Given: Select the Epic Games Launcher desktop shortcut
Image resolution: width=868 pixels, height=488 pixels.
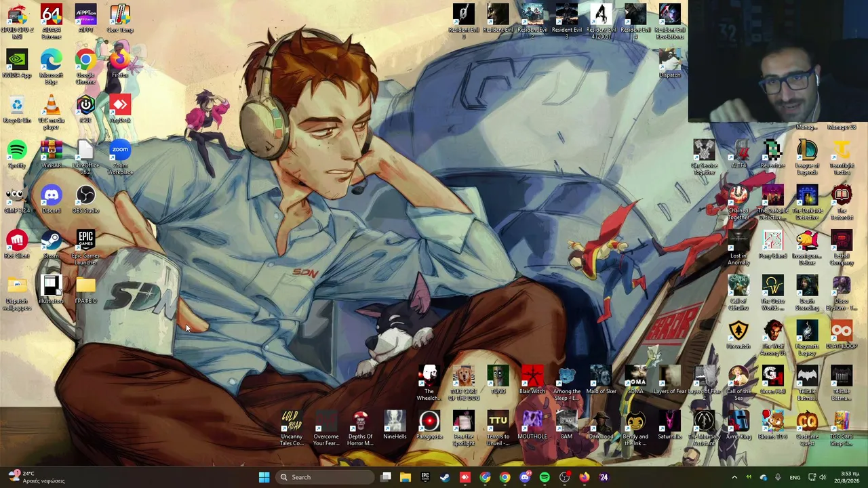Looking at the screenshot, I should (x=85, y=248).
